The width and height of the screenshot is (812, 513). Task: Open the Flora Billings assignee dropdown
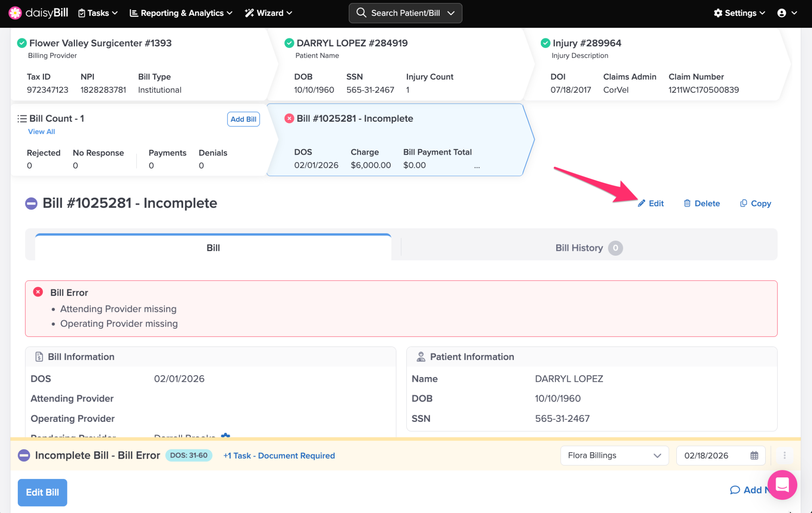(614, 456)
